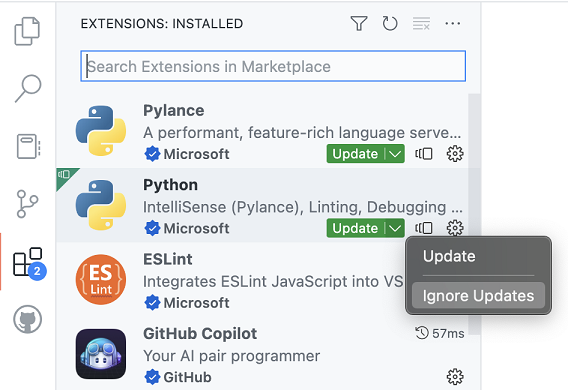Refresh the installed extensions list
Screen dimensions: 568x390
(390, 24)
